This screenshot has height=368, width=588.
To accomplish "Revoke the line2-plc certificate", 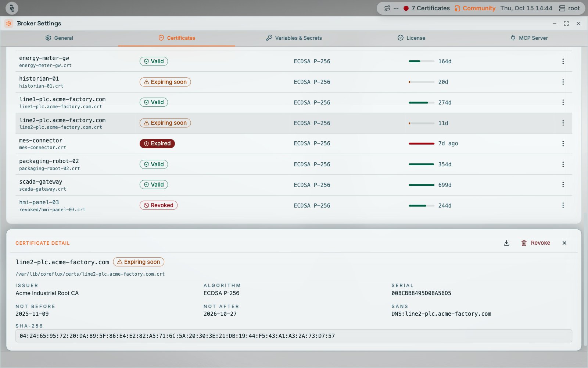I will coord(536,243).
